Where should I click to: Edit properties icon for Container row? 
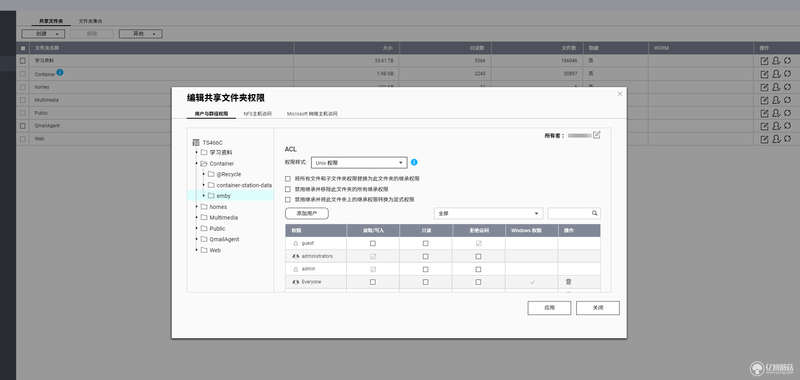(x=764, y=74)
